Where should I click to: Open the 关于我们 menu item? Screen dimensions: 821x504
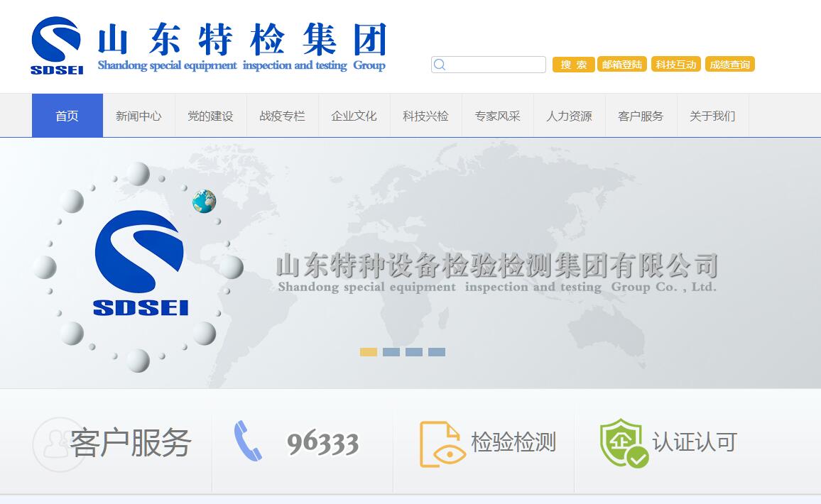click(712, 116)
